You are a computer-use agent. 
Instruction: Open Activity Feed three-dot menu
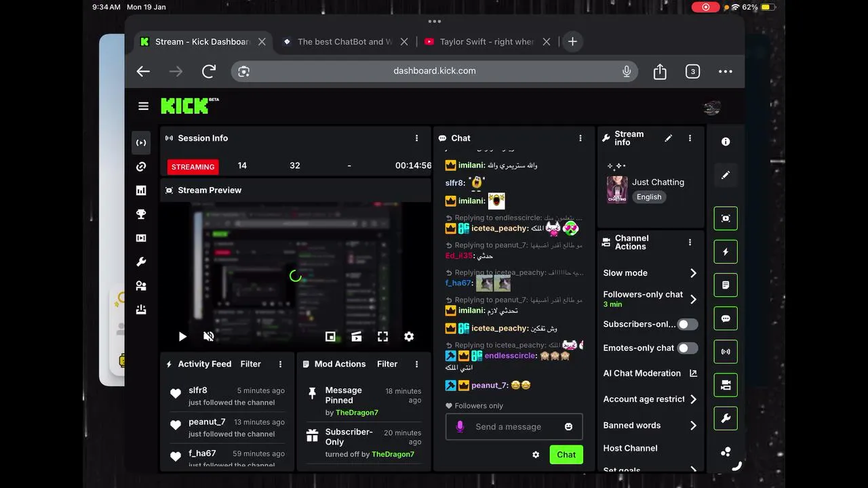280,364
